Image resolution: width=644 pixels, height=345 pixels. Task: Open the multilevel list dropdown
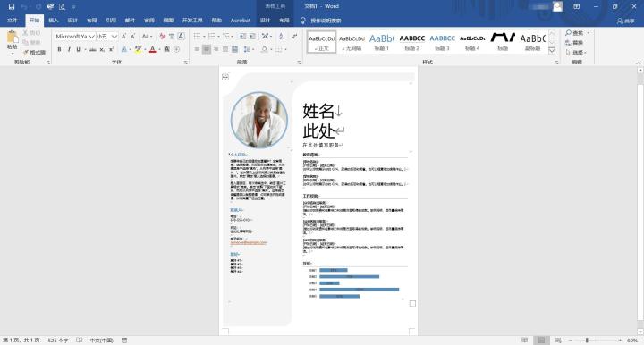tap(233, 37)
